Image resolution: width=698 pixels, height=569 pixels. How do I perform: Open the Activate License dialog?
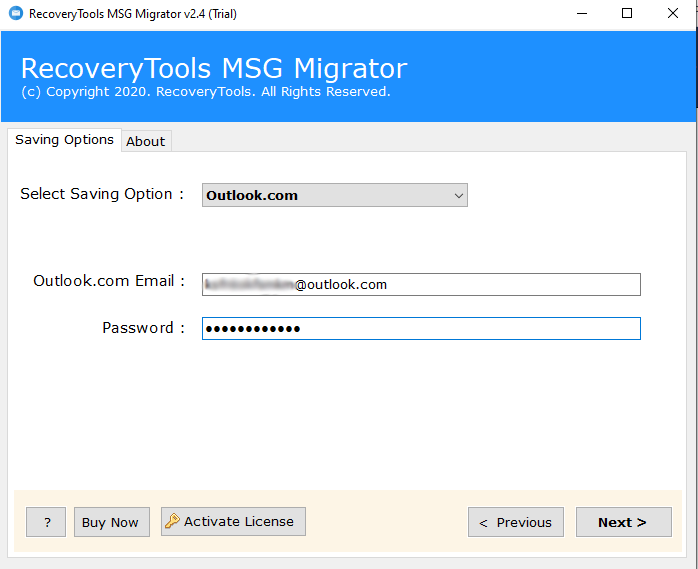coord(233,521)
